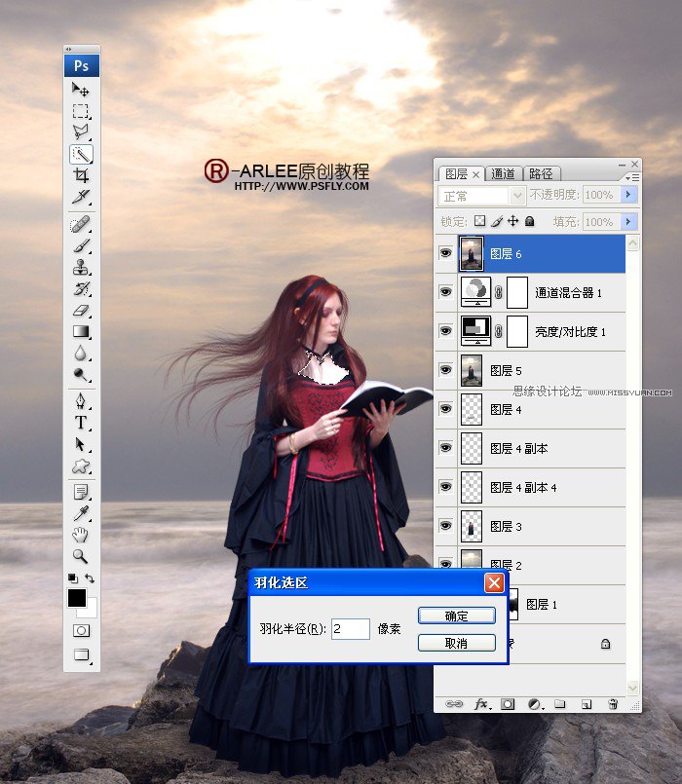Collapse the toolbox with double arrow
682x784 pixels.
[x=69, y=49]
